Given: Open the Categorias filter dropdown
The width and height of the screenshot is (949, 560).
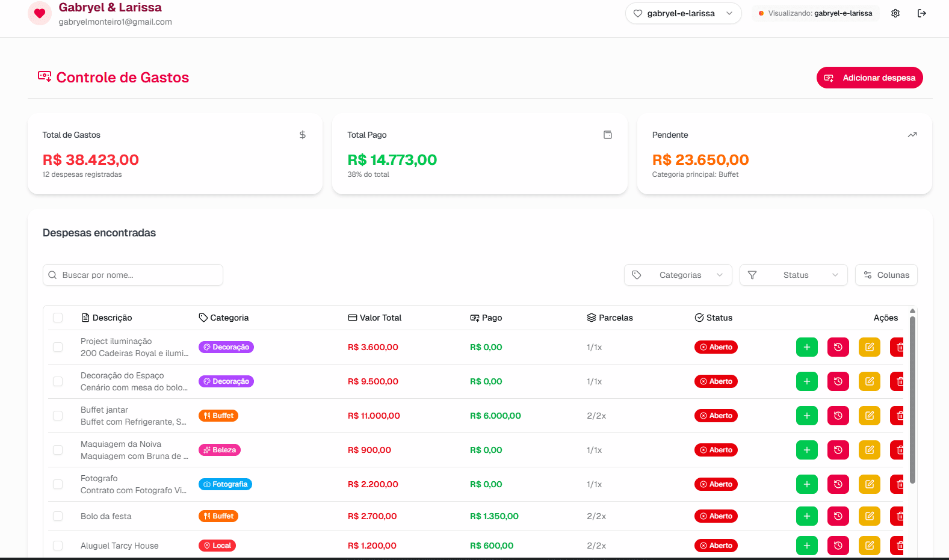Looking at the screenshot, I should tap(678, 275).
